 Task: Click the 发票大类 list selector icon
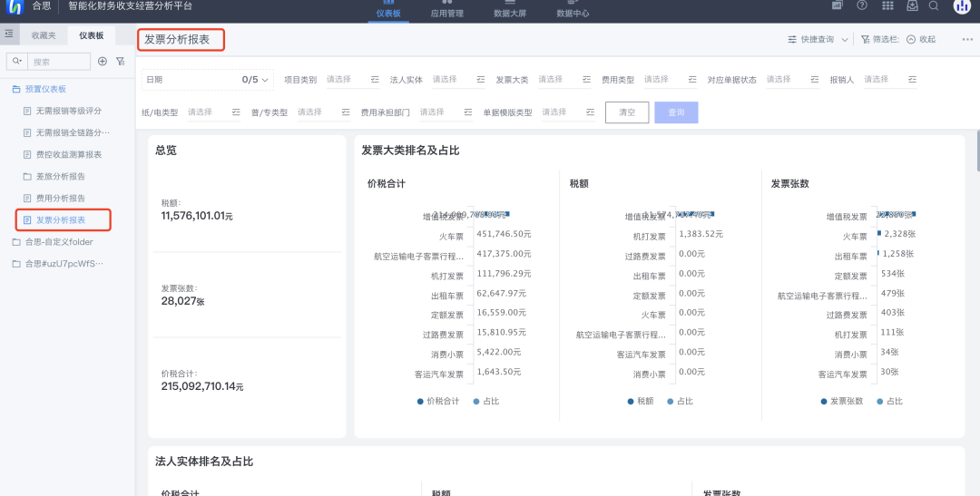click(x=587, y=79)
